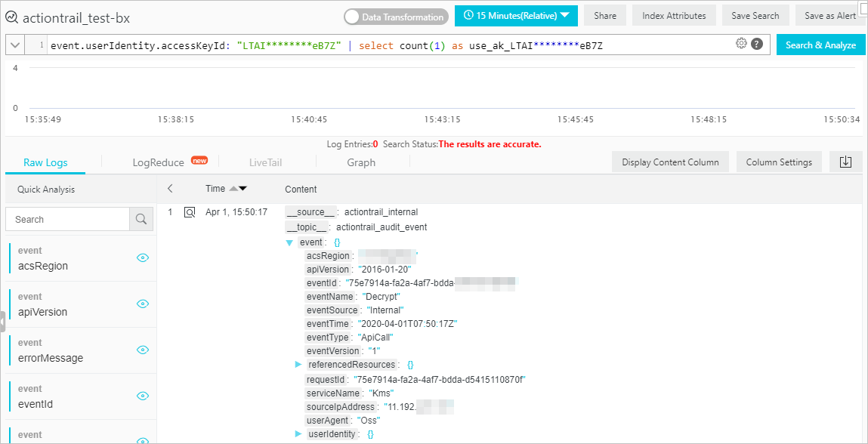Run Search & Analyze
Viewport: 868px width, 444px height.
click(820, 45)
